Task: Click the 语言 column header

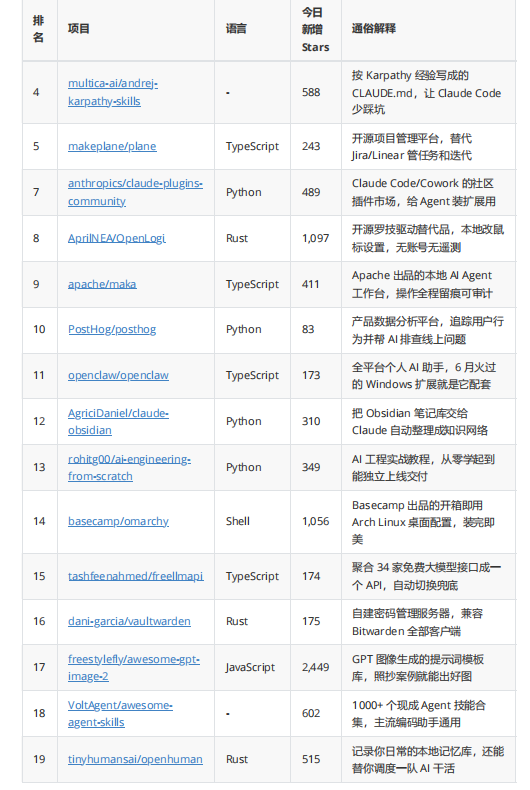Action: tap(236, 29)
